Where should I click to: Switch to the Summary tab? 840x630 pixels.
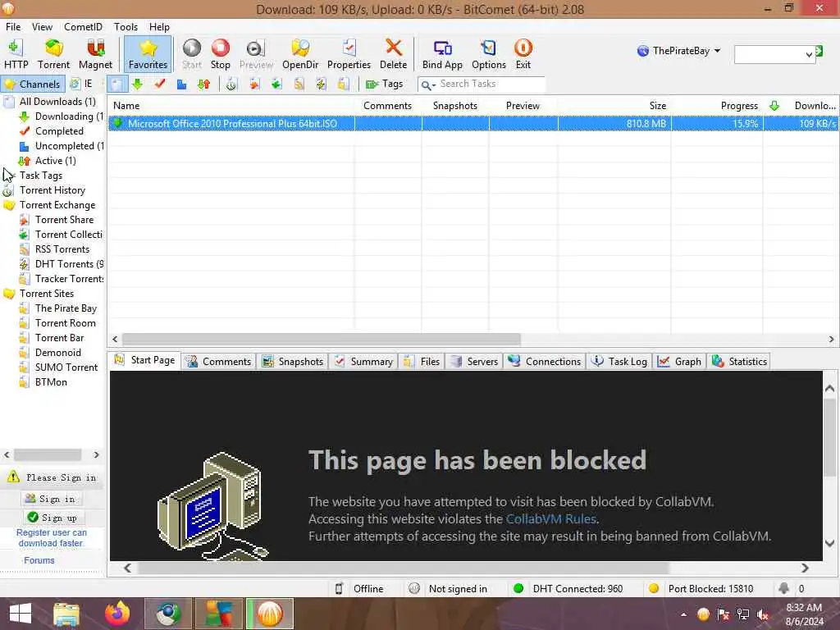click(x=363, y=362)
